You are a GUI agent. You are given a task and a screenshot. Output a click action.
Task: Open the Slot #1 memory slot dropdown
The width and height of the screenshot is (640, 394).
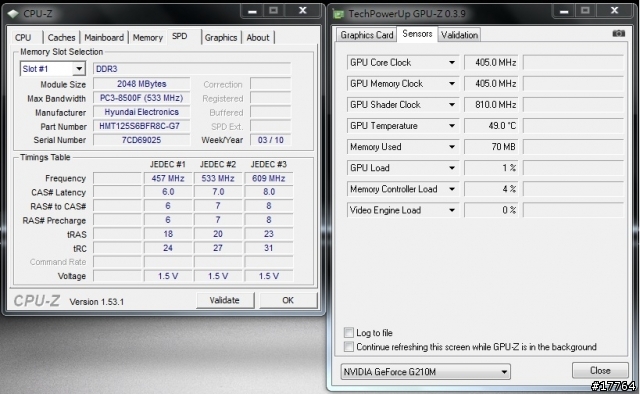point(79,69)
